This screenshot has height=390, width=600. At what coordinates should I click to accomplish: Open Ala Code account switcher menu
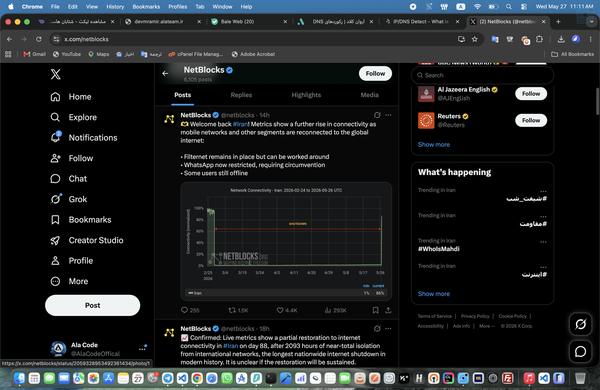(x=142, y=349)
